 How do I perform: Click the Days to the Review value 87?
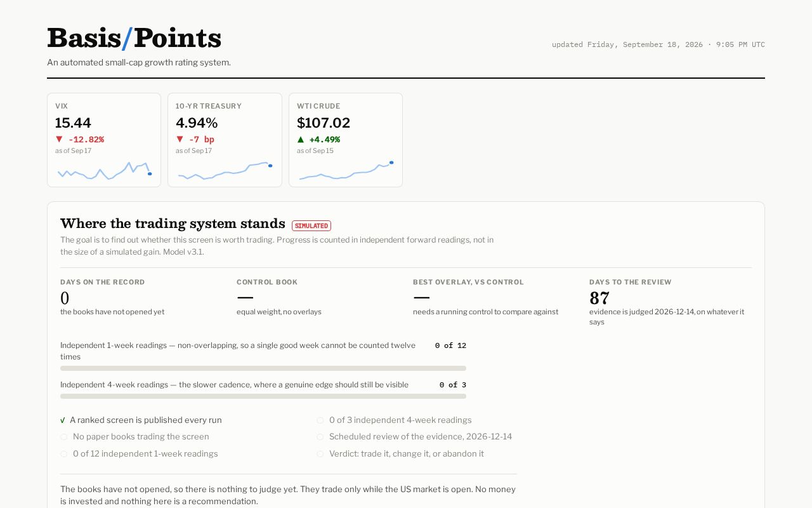(x=599, y=298)
